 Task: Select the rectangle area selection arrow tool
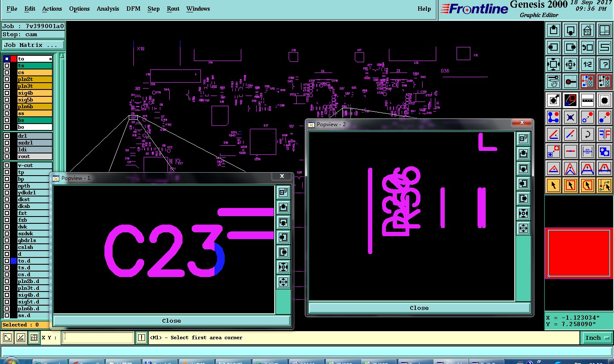pyautogui.click(x=571, y=185)
